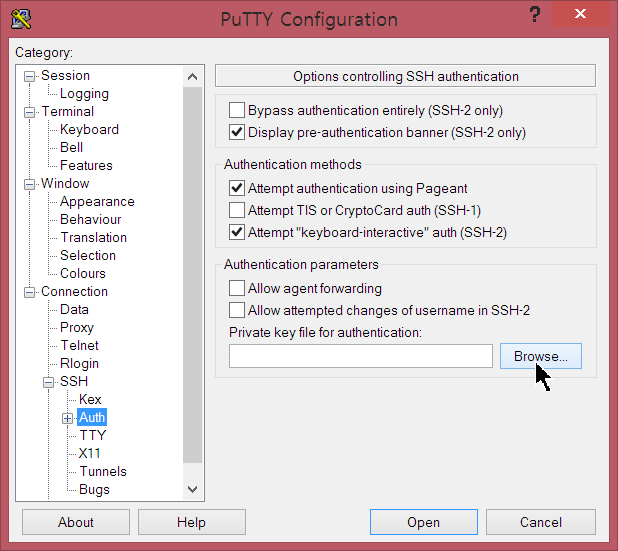This screenshot has width=618, height=551.
Task: Open the Behaviour category
Action: [x=91, y=220]
